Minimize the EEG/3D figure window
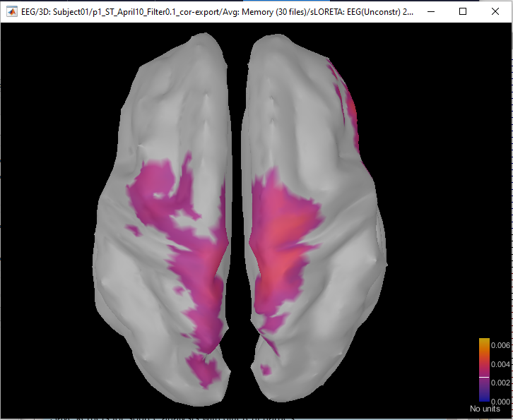This screenshot has width=513, height=420. point(431,12)
